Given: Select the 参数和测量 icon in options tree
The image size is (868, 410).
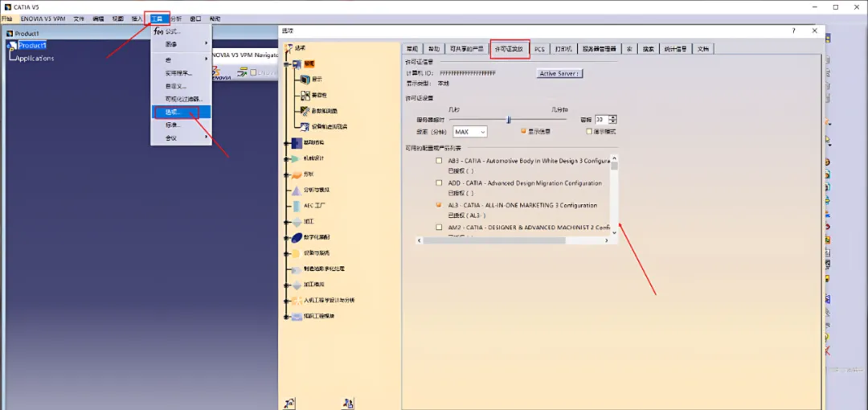Looking at the screenshot, I should 305,111.
